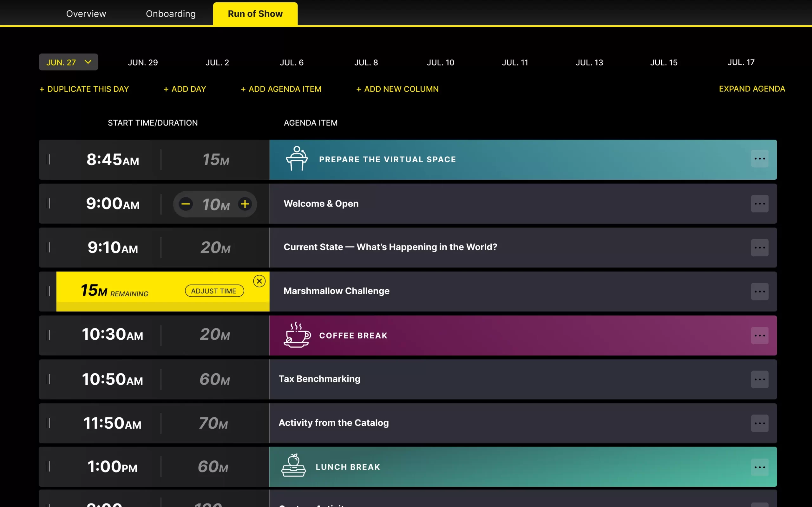
Task: Click the Adjust Time button
Action: [x=214, y=291]
